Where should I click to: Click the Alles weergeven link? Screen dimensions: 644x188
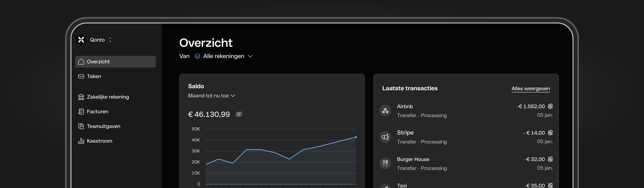[531, 89]
